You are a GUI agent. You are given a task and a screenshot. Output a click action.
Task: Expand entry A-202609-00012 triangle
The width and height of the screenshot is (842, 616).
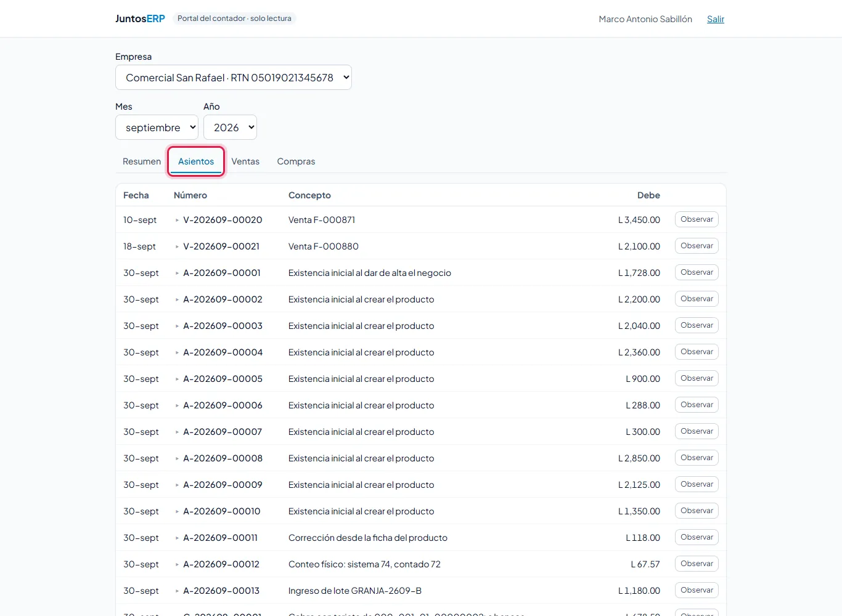[x=177, y=564]
